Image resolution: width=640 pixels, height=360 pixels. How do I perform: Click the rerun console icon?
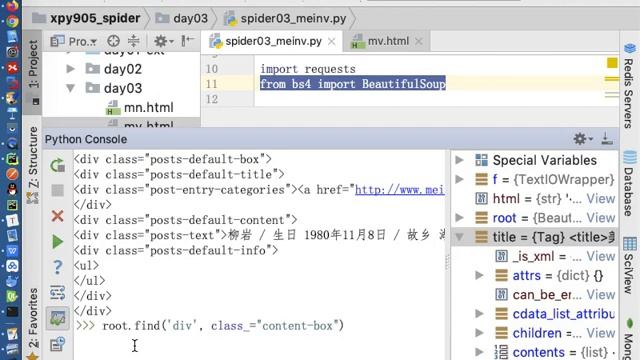click(x=58, y=165)
